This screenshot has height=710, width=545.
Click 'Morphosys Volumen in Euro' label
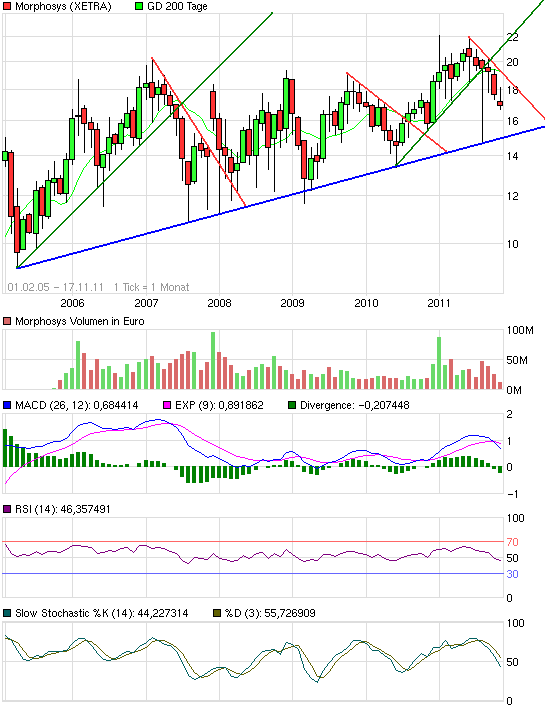pyautogui.click(x=80, y=321)
